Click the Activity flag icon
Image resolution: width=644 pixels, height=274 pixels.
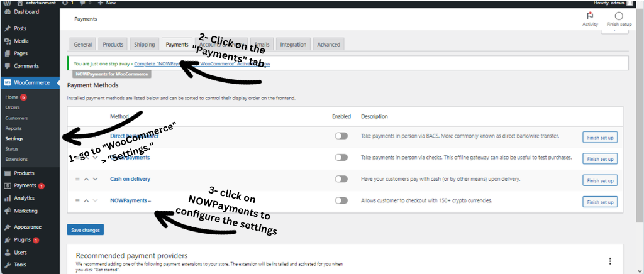(x=590, y=16)
